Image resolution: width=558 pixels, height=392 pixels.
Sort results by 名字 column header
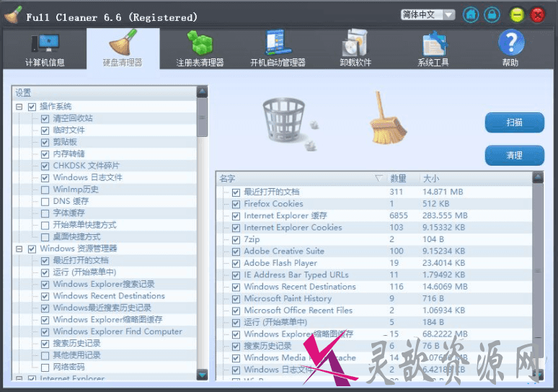(x=227, y=179)
